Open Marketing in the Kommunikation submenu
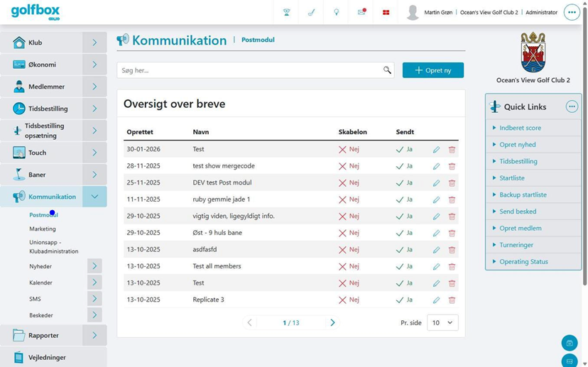 (x=43, y=229)
